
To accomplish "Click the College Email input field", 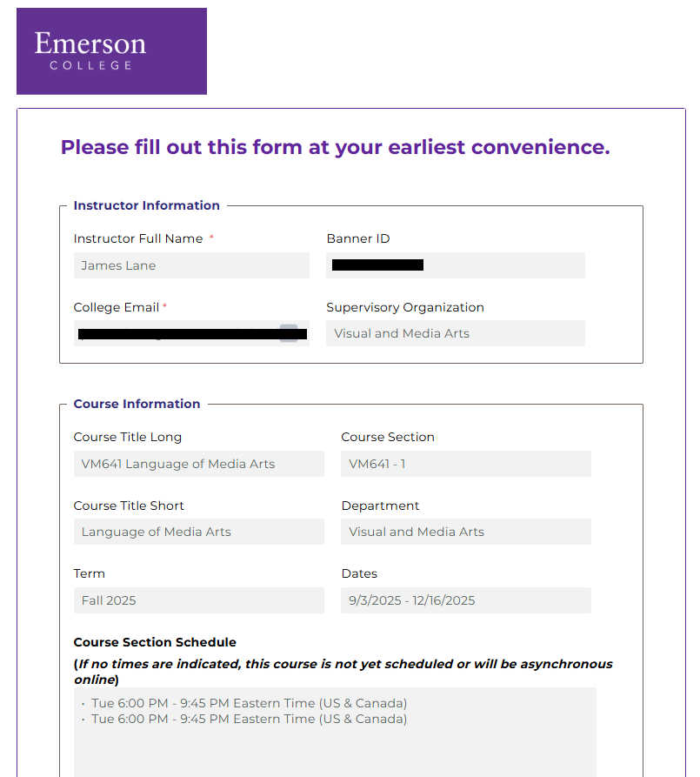I will (x=191, y=333).
